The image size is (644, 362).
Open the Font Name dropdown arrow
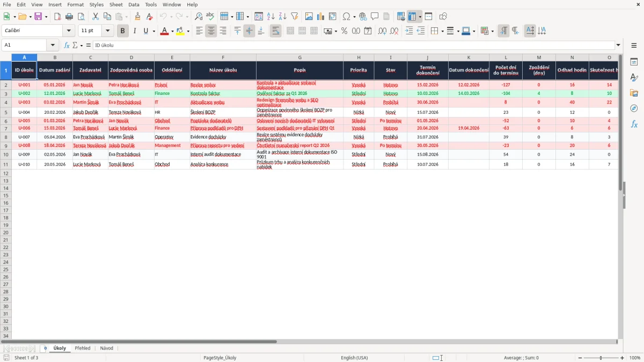point(69,31)
